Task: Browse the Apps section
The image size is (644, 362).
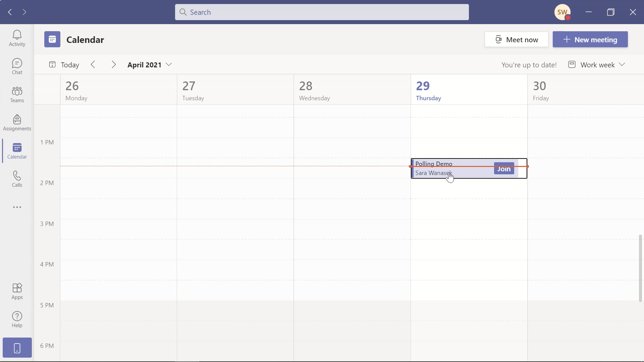Action: click(17, 291)
